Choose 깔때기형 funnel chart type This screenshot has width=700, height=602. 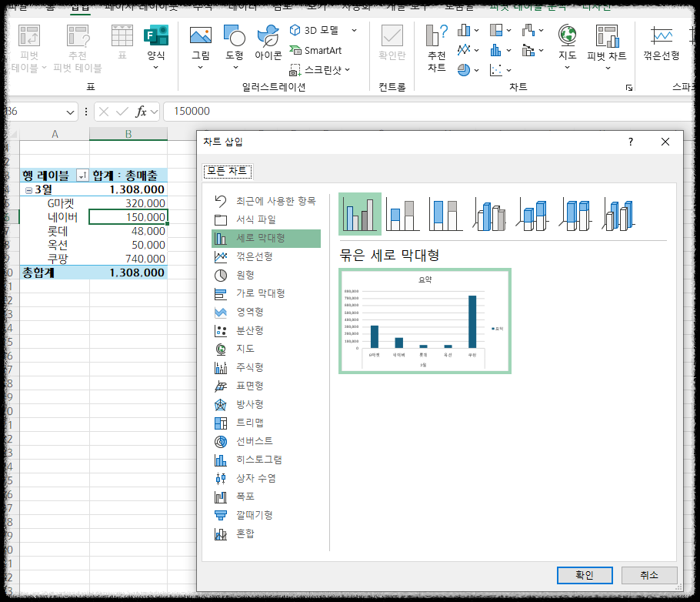tap(266, 515)
